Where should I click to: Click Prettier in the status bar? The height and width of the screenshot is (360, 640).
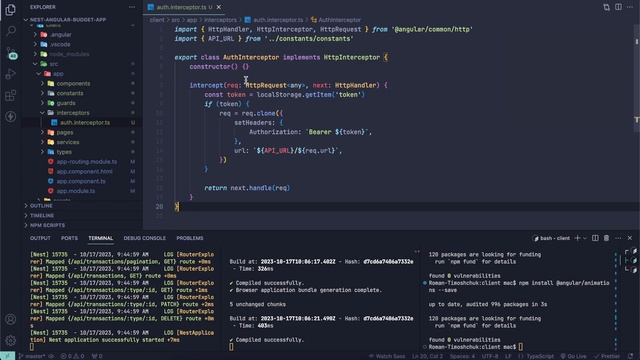607,356
